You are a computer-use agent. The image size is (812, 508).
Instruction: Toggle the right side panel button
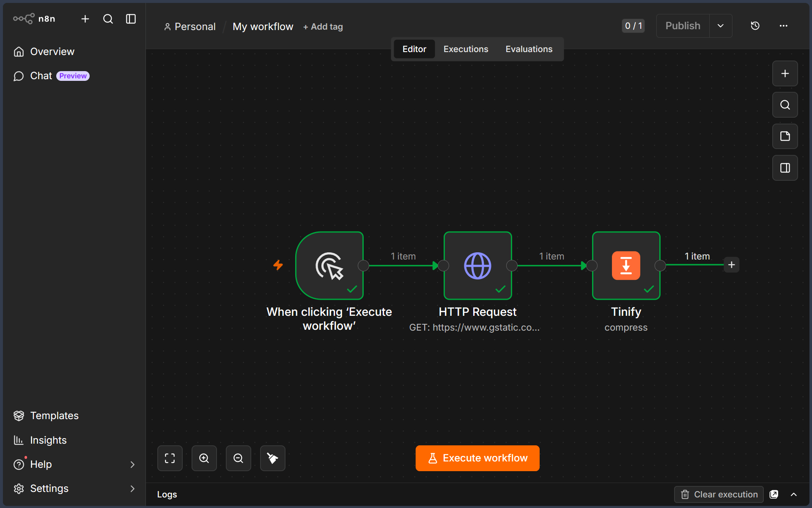pyautogui.click(x=785, y=168)
